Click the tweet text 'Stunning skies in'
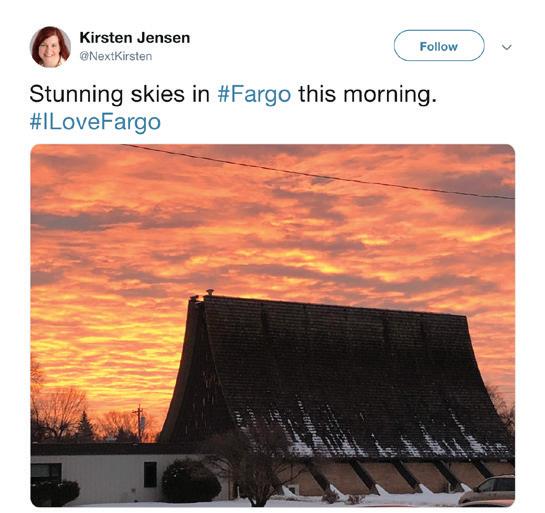This screenshot has width=545, height=513. (x=119, y=94)
